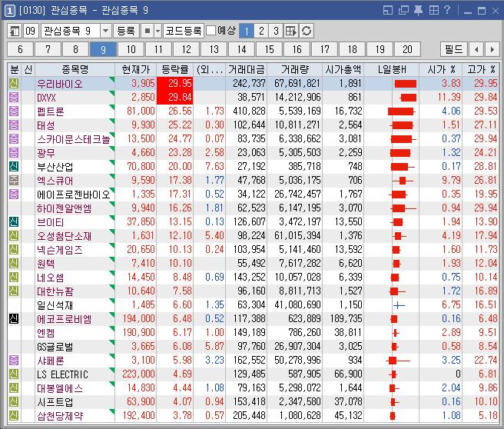Toggle the 예상 checkbox
The height and width of the screenshot is (429, 504).
(x=211, y=31)
